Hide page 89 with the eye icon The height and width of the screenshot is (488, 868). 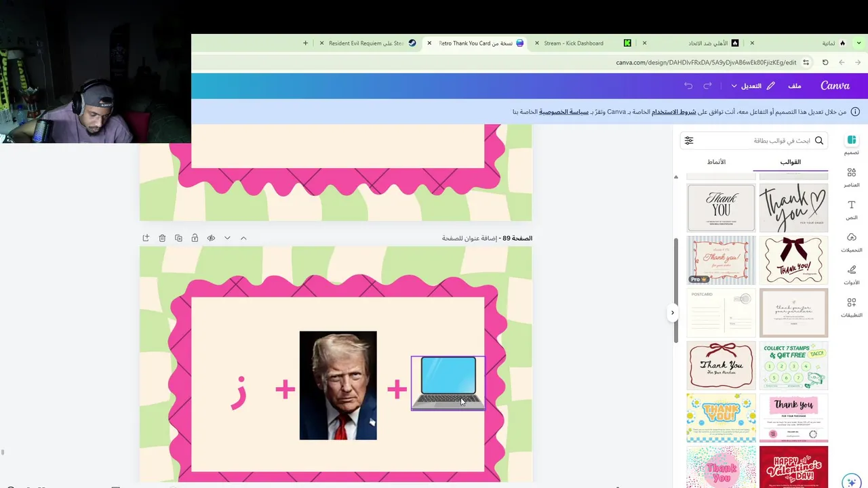click(211, 238)
